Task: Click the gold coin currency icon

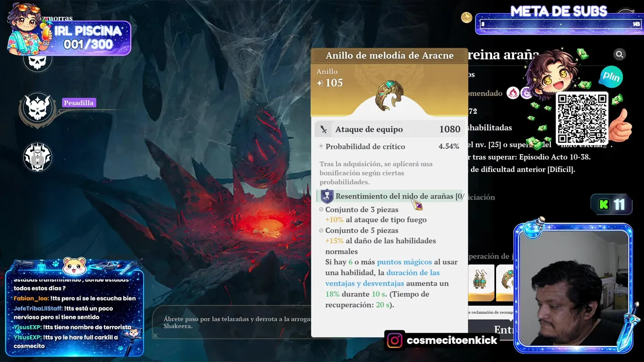Action: pos(466,18)
